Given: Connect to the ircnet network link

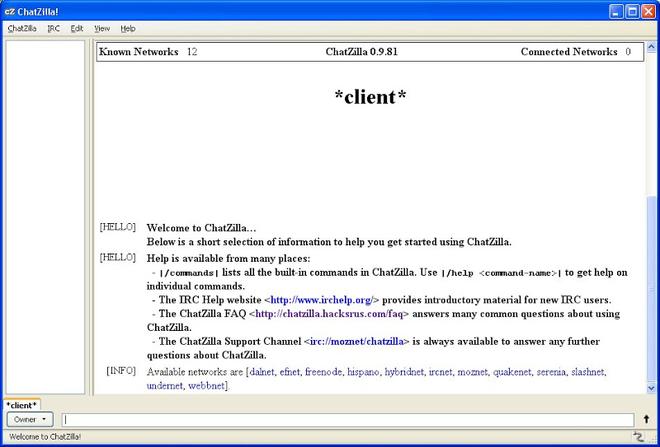Looking at the screenshot, I should [440, 372].
